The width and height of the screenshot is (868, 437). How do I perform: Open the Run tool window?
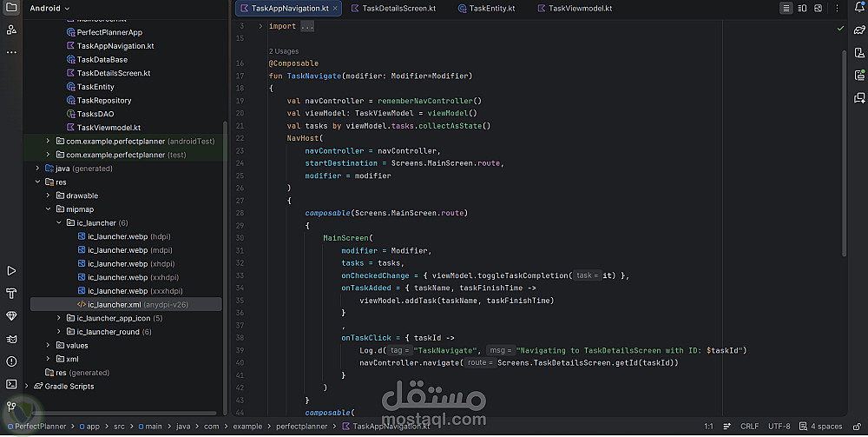(x=11, y=271)
